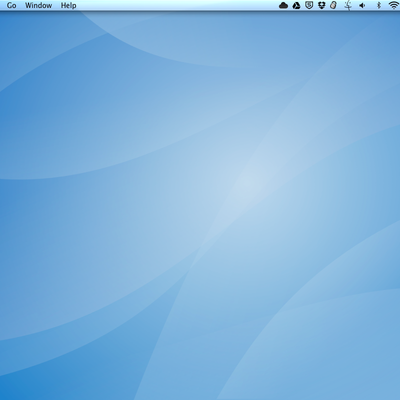Select Window in the menu bar
This screenshot has height=400, width=400.
tap(38, 5)
